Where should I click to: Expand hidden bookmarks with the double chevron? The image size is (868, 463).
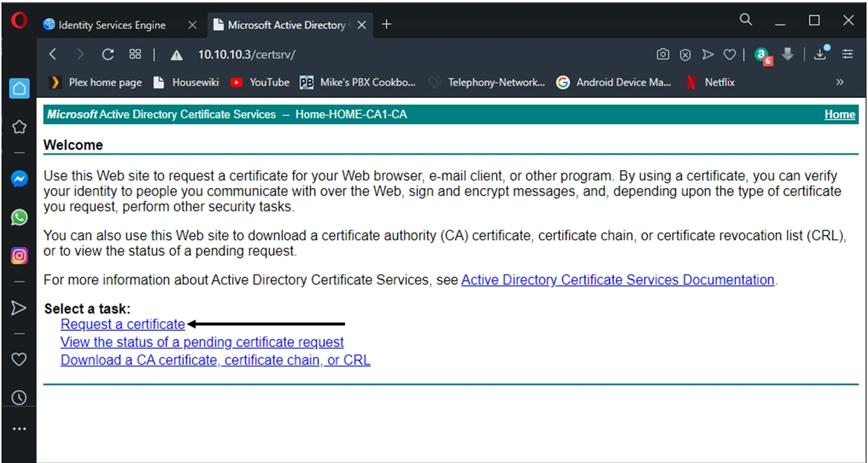tap(839, 82)
